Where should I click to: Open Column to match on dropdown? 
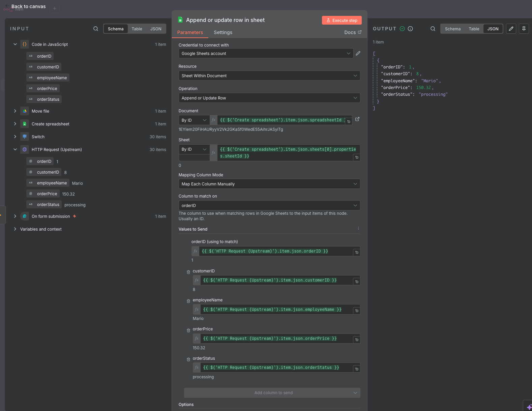point(269,206)
